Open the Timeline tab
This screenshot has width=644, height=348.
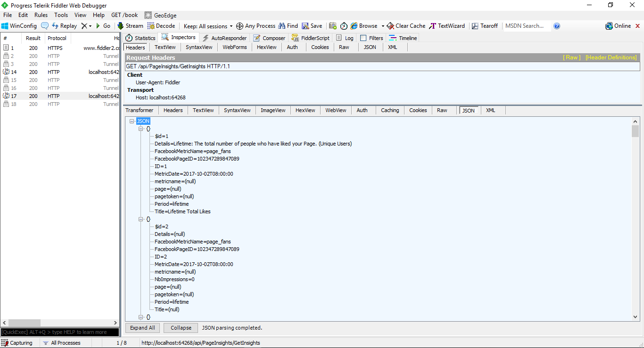coord(403,38)
